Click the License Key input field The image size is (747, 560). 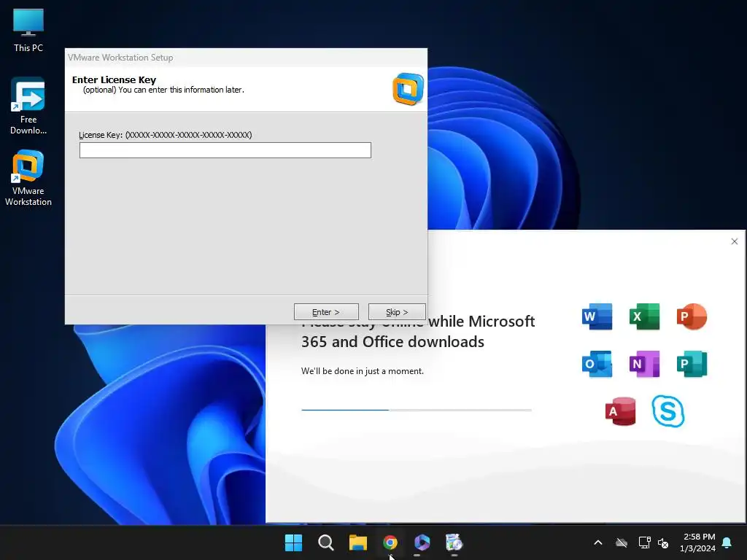(225, 150)
